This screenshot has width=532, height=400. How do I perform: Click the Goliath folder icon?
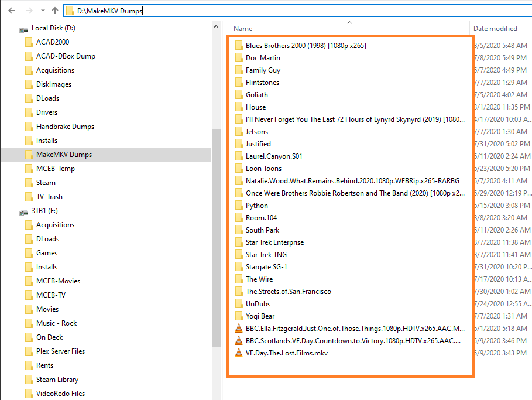(239, 95)
